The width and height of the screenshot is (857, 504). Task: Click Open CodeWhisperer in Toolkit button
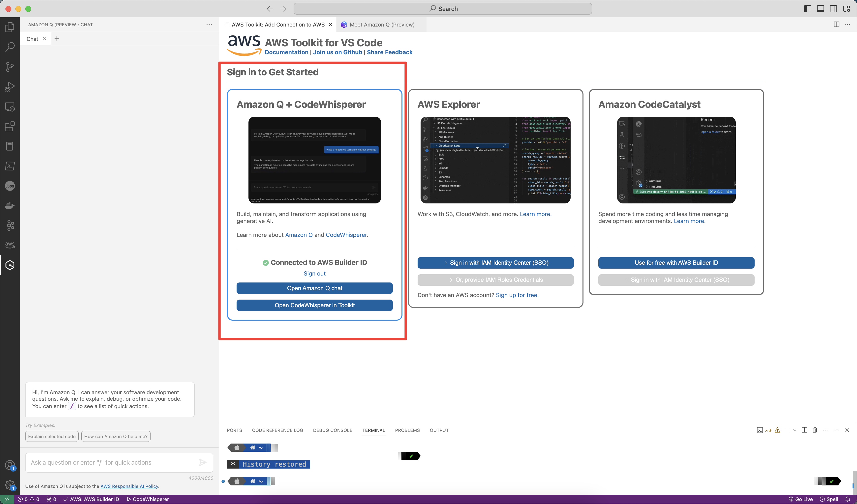click(315, 305)
